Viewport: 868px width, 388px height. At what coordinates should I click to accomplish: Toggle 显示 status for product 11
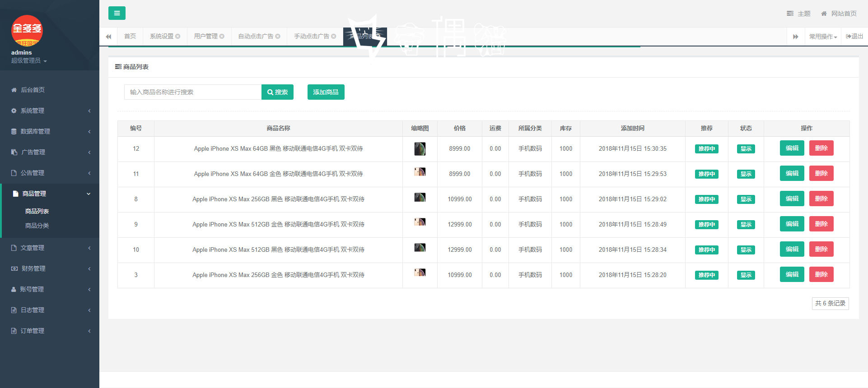tap(746, 174)
